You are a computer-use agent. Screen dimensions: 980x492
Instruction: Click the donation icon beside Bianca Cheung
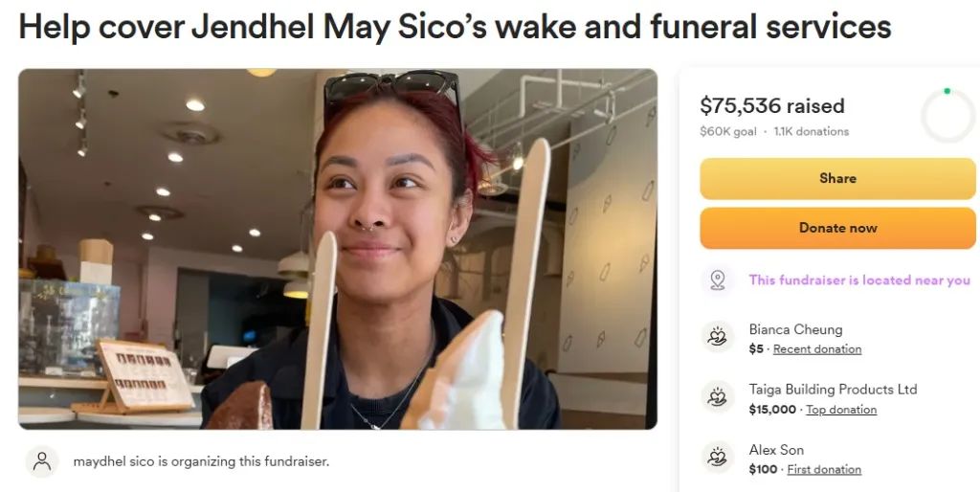(718, 337)
